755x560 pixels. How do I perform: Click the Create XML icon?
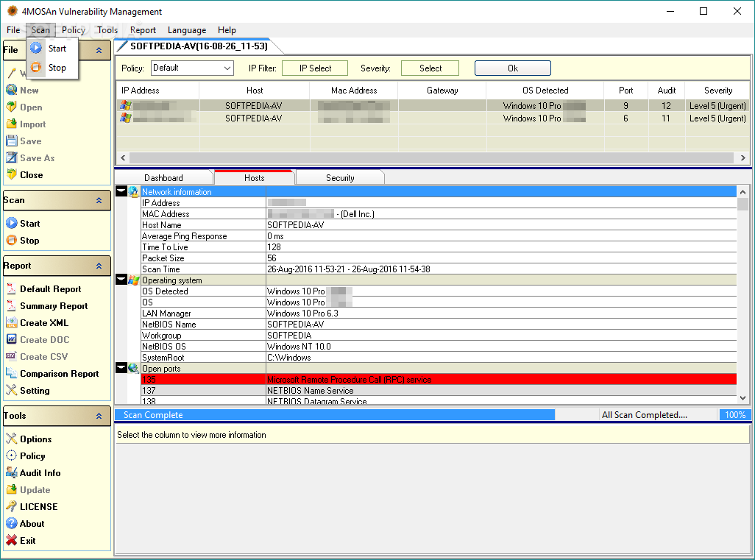coord(12,322)
